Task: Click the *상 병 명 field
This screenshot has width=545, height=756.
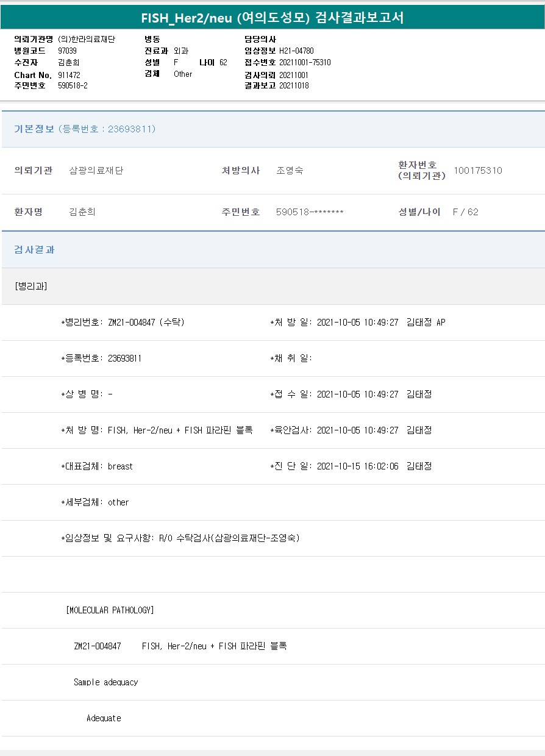Action: pyautogui.click(x=87, y=394)
